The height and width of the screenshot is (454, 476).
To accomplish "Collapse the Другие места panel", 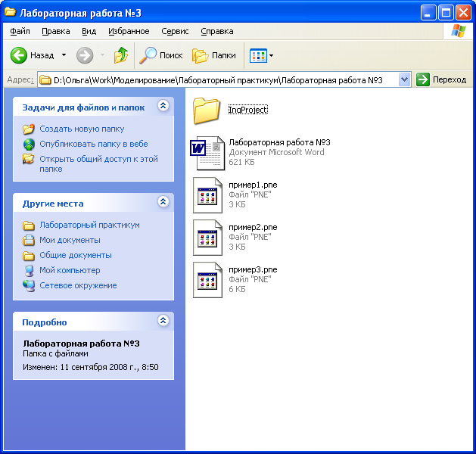I will tap(163, 201).
